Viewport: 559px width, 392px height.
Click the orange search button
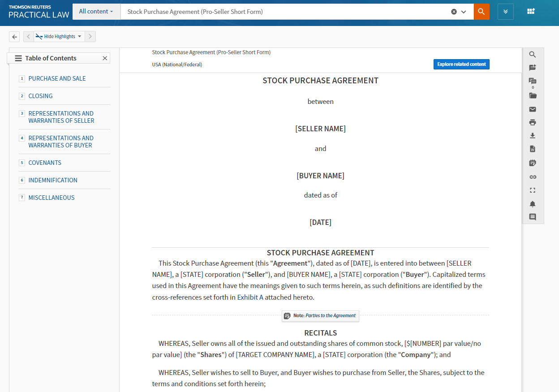(482, 12)
